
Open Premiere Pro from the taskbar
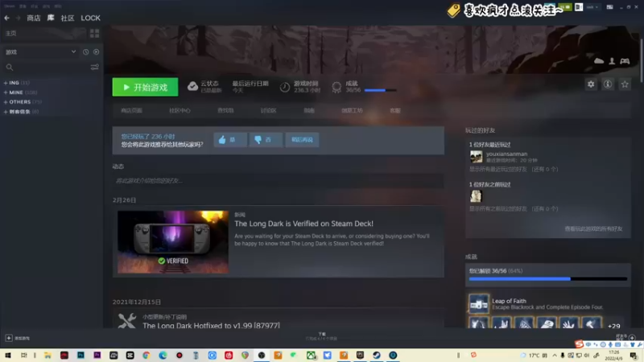point(97,355)
